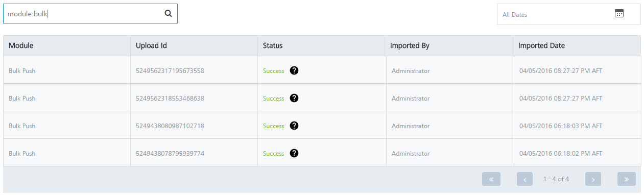Image resolution: width=644 pixels, height=195 pixels.
Task: Show status help for upload 5249562317195673558
Action: point(294,70)
